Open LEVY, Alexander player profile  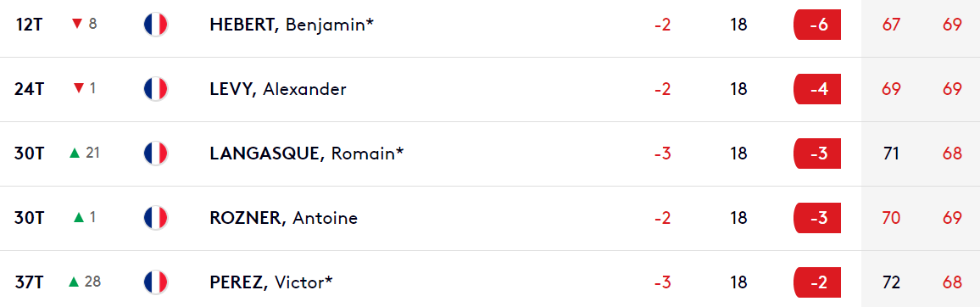tap(278, 89)
